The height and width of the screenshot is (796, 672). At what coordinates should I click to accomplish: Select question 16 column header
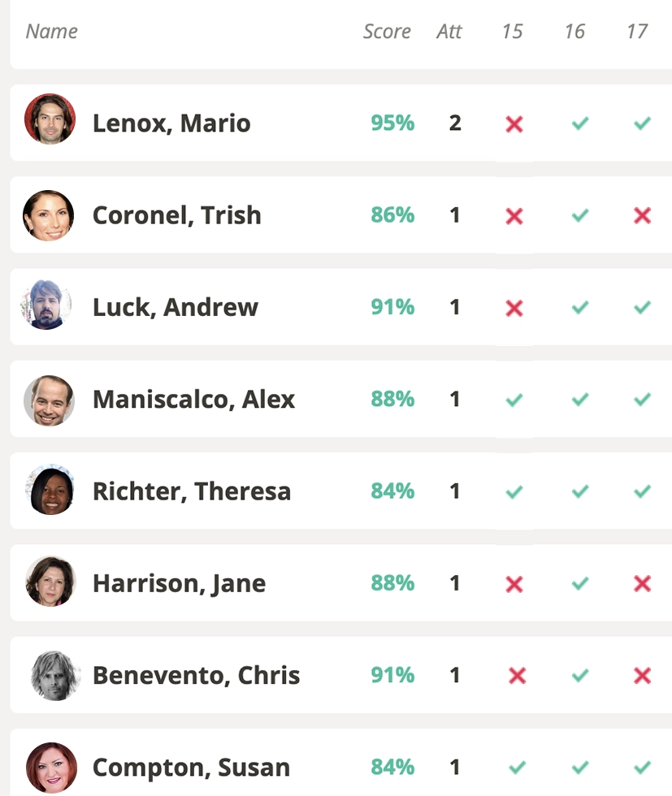point(574,32)
